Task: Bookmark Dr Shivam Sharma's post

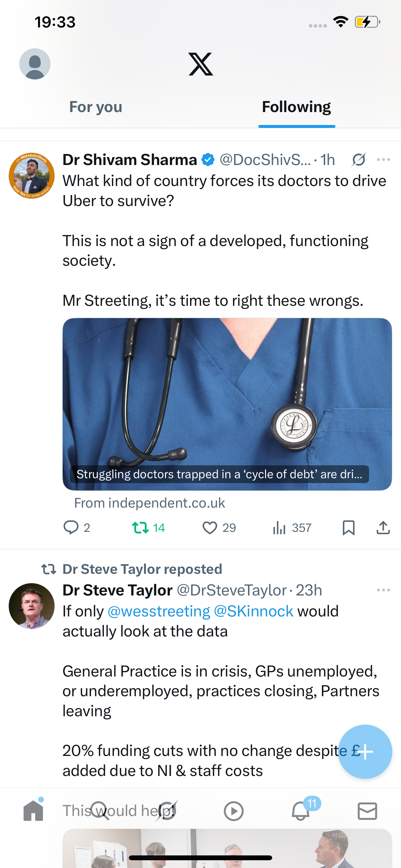Action: (x=348, y=527)
